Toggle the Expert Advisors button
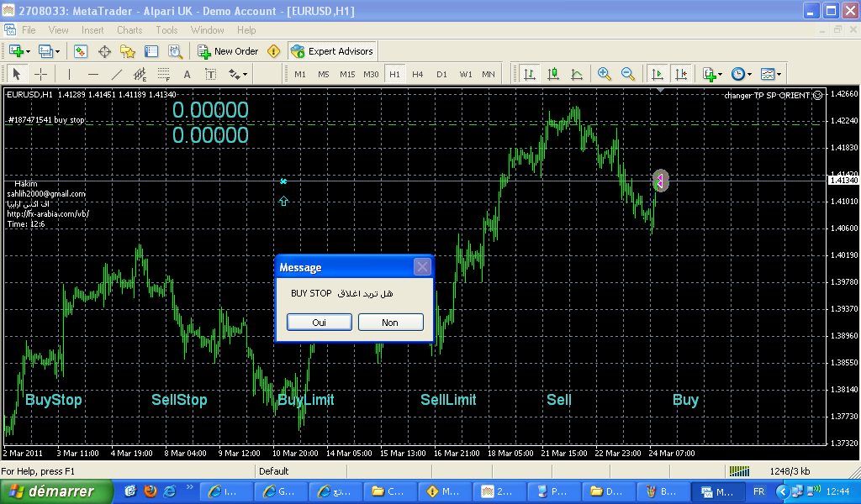The image size is (861, 504). 332,51
